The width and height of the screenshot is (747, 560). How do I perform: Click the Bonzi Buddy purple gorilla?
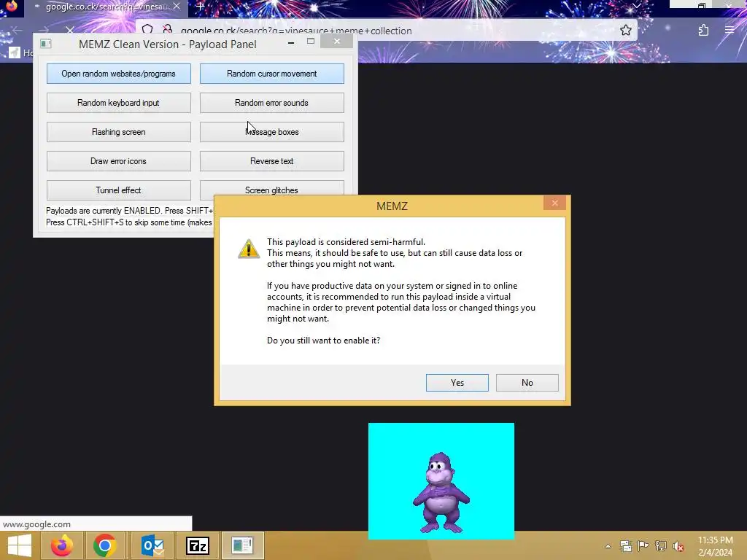coord(441,492)
